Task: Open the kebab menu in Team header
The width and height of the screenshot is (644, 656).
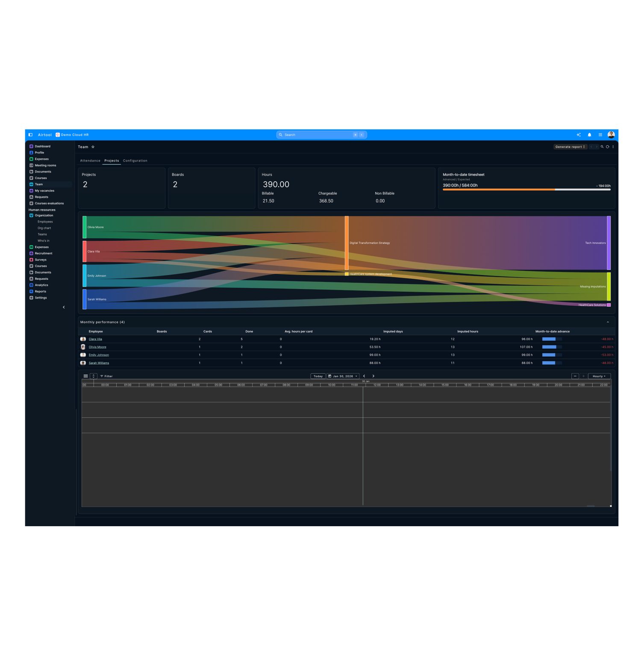Action: (613, 147)
